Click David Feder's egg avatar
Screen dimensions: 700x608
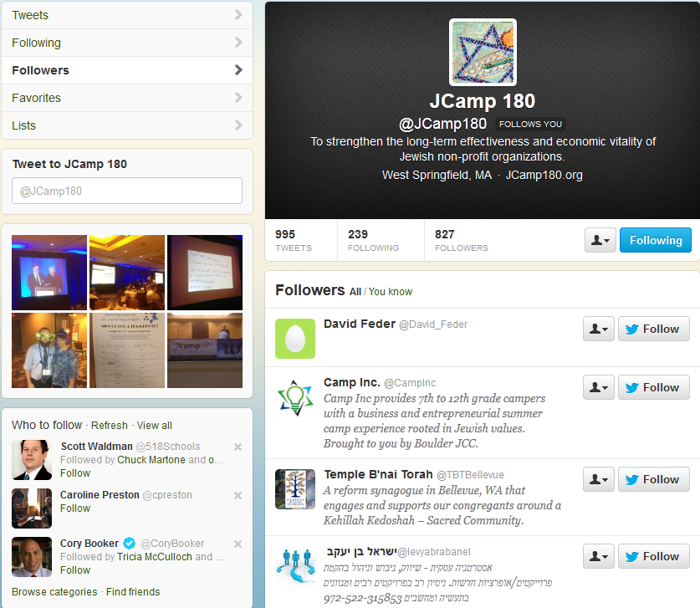point(295,339)
